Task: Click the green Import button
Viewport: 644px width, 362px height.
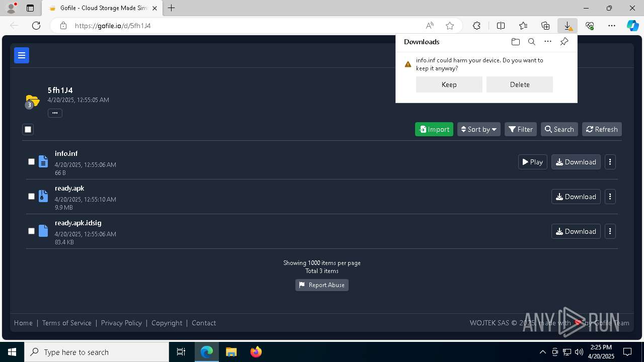Action: point(434,129)
